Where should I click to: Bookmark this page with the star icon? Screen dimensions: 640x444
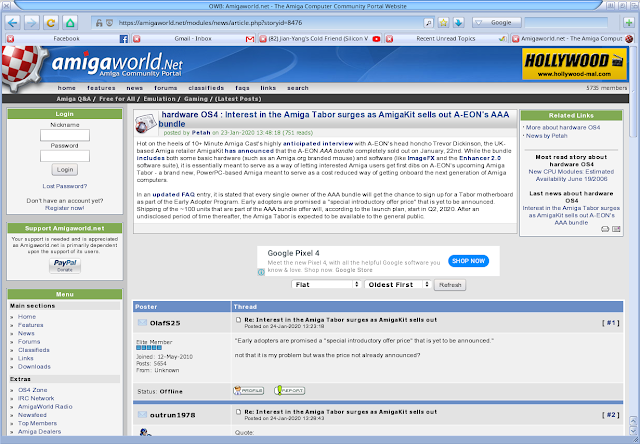pyautogui.click(x=444, y=22)
